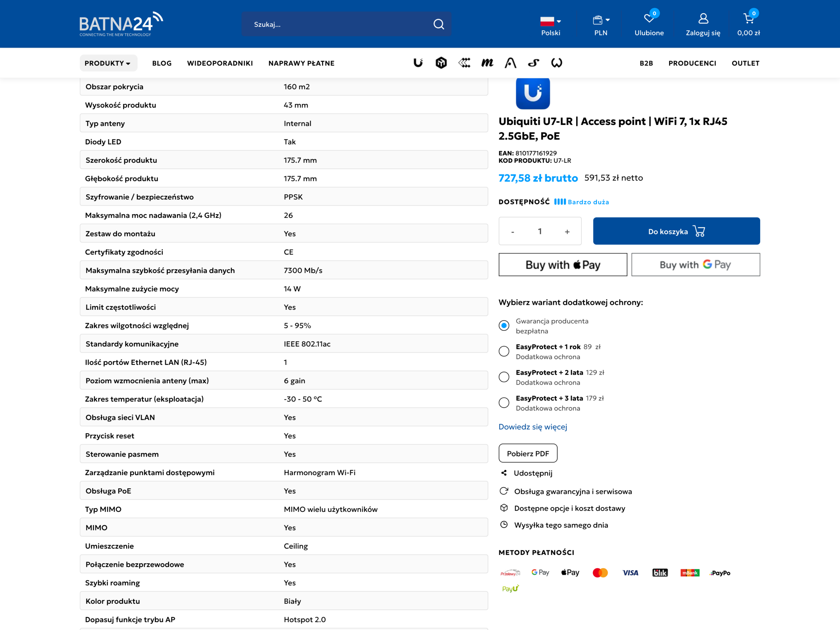Click the Szyfrowanie / bezpieczeństwo row label
Image resolution: width=840 pixels, height=630 pixels.
[x=139, y=197]
